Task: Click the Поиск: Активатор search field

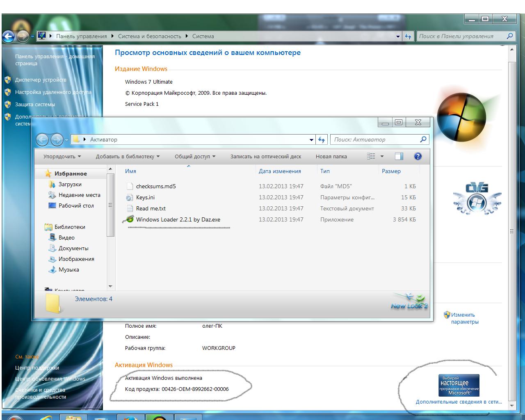Action: 375,139
